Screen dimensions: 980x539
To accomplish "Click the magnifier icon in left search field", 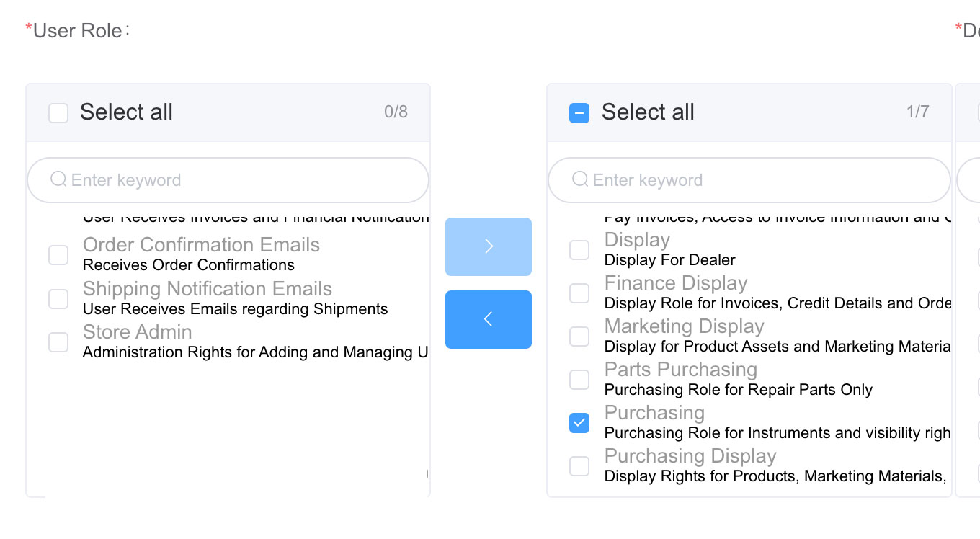I will click(x=58, y=180).
